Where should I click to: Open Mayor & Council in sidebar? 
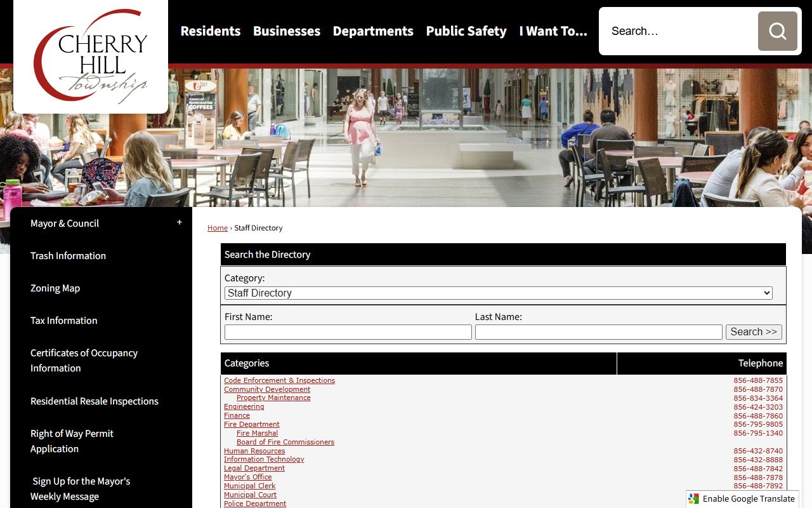(x=65, y=224)
